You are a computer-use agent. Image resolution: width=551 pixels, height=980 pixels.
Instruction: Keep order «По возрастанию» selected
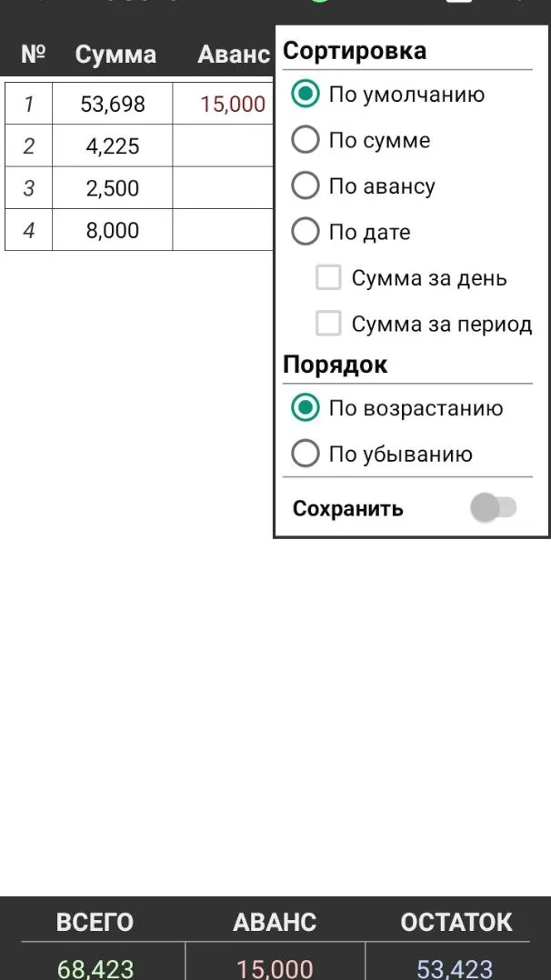point(306,408)
